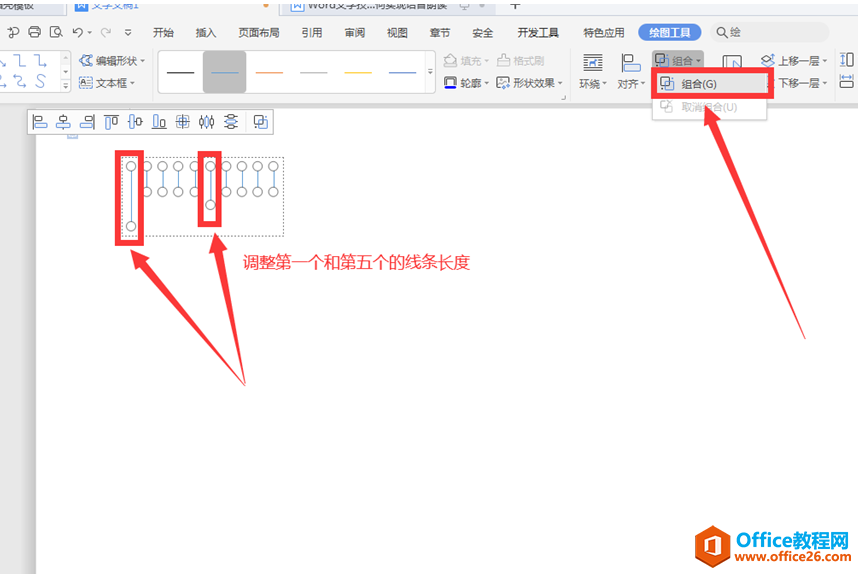The width and height of the screenshot is (858, 574).
Task: Open the 轮廓 outline dropdown
Action: click(x=466, y=83)
